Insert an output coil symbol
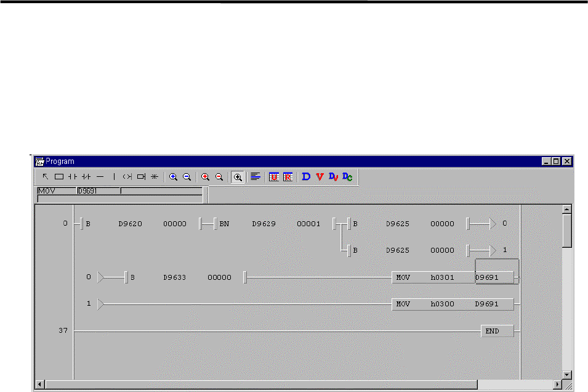The width and height of the screenshot is (588, 392). [127, 176]
